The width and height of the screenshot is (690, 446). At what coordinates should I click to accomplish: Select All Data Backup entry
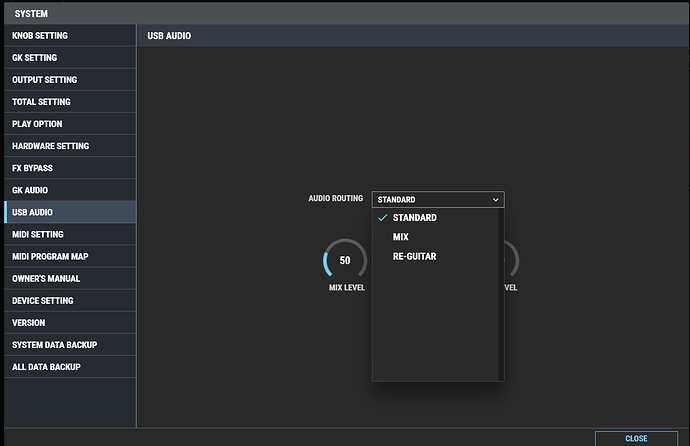pos(46,366)
